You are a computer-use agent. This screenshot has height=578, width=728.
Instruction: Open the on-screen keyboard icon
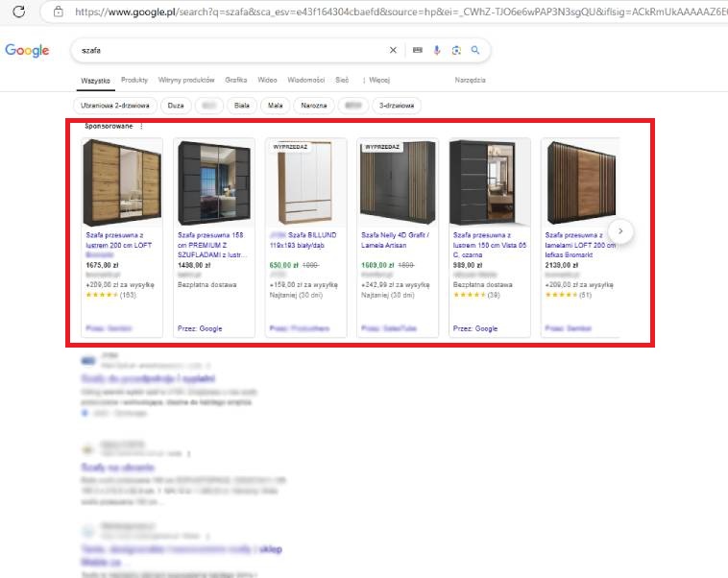pyautogui.click(x=418, y=50)
